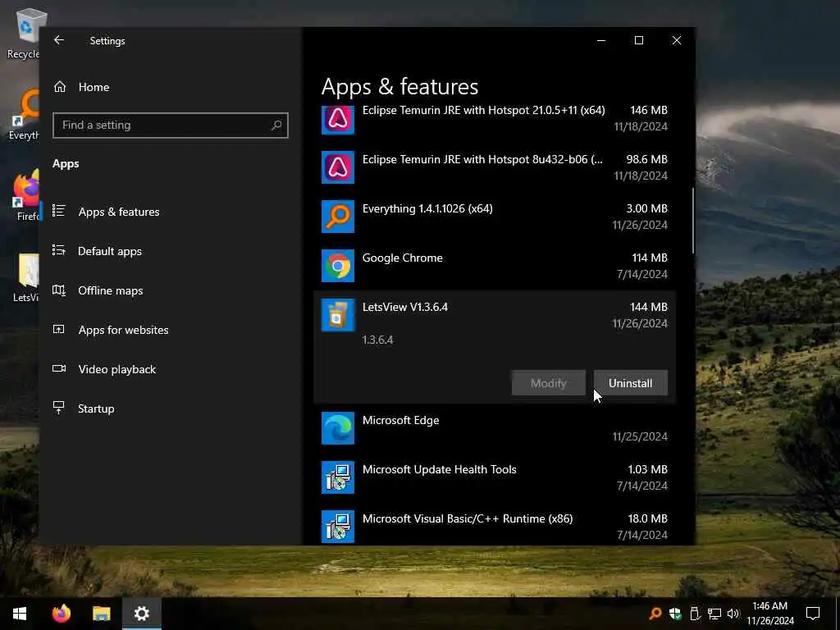Click the LetsView V1.3.6.4 app icon
Viewport: 840px width, 630px height.
tap(337, 315)
